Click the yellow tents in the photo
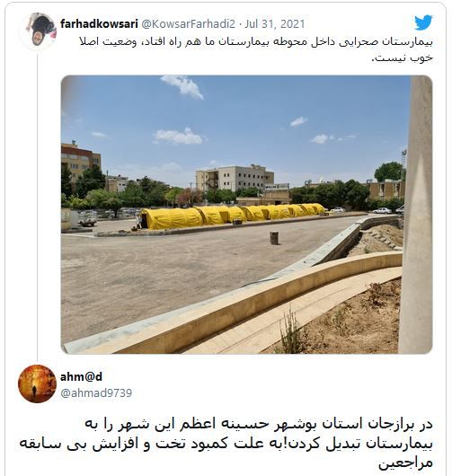Screen dimensions: 452x476 [x=233, y=216]
